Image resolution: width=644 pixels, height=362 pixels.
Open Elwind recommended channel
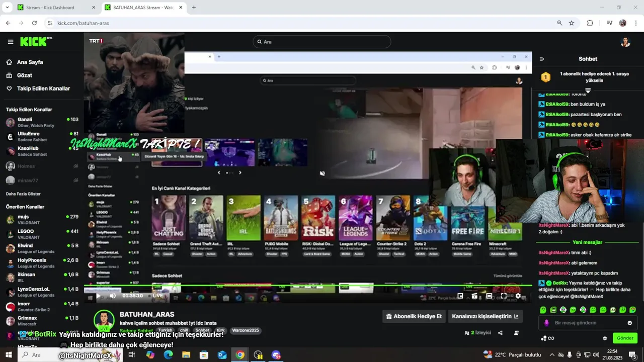point(42,248)
